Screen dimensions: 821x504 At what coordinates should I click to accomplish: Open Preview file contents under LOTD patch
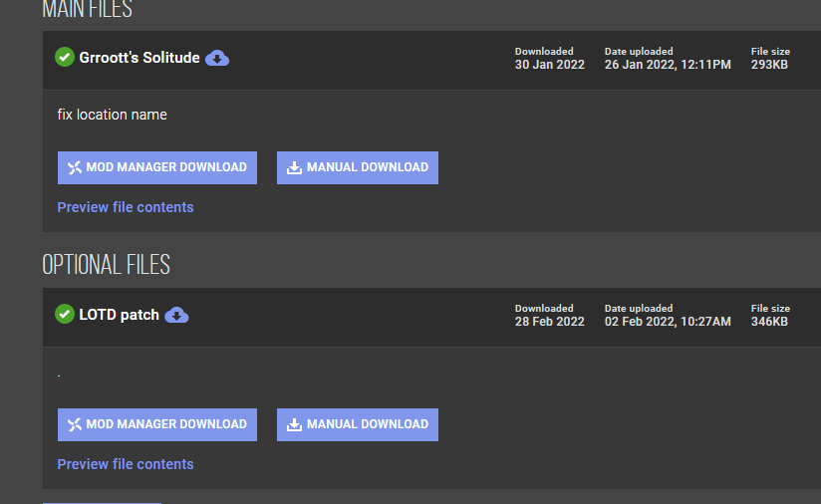coord(126,464)
